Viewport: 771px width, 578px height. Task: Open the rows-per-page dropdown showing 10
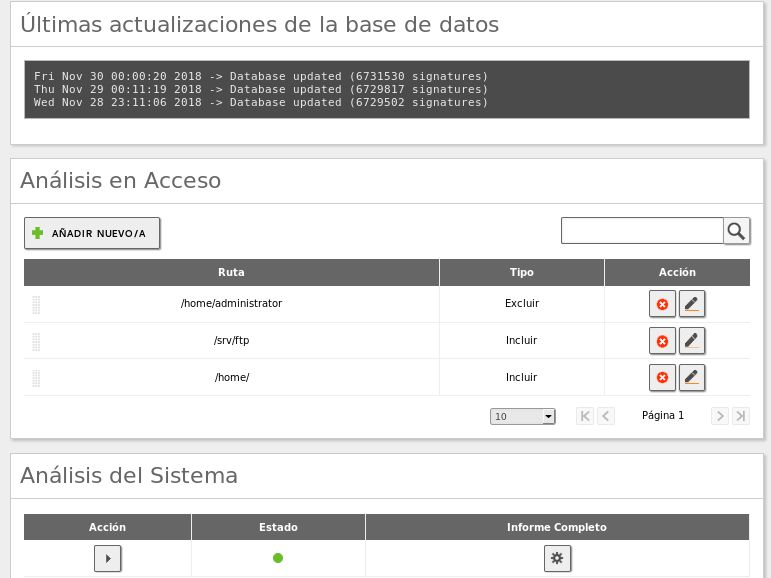coord(523,417)
